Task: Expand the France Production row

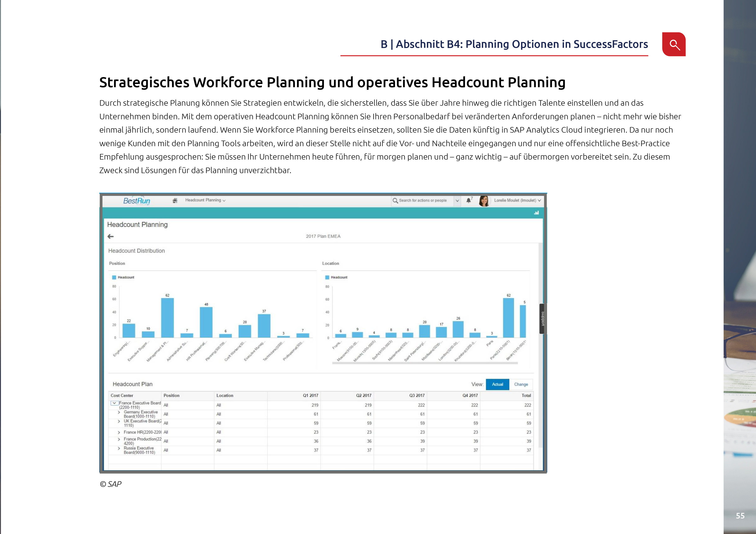Action: 119,439
